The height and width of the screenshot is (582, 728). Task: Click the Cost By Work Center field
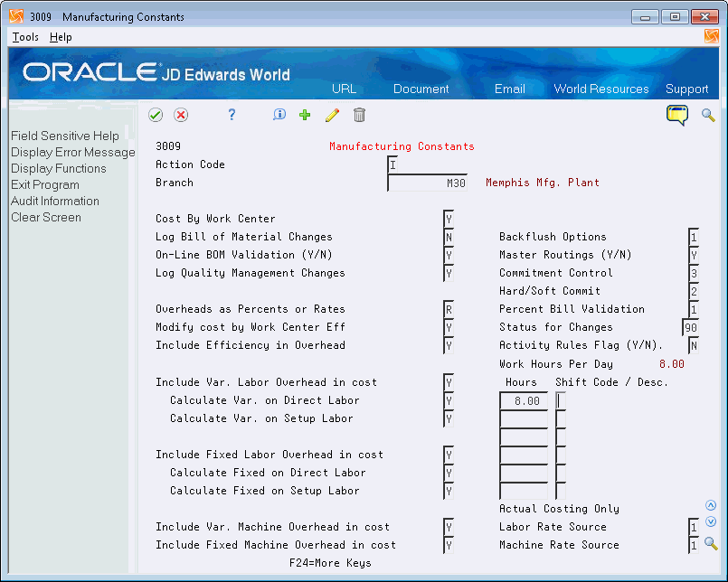[x=449, y=219]
